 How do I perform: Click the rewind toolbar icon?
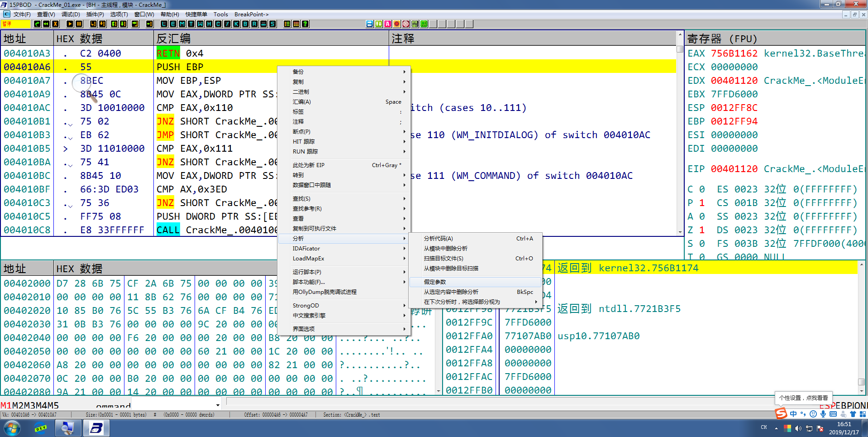pyautogui.click(x=46, y=24)
